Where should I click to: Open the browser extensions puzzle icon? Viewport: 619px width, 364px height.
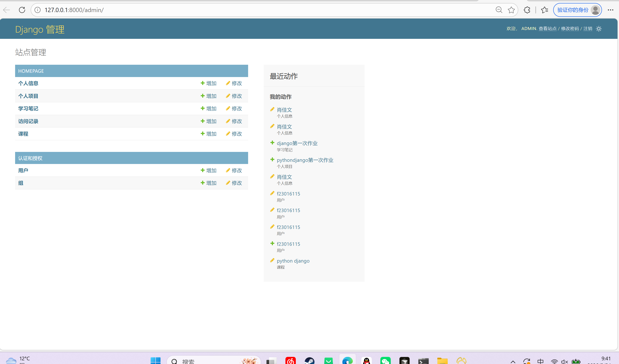[527, 10]
